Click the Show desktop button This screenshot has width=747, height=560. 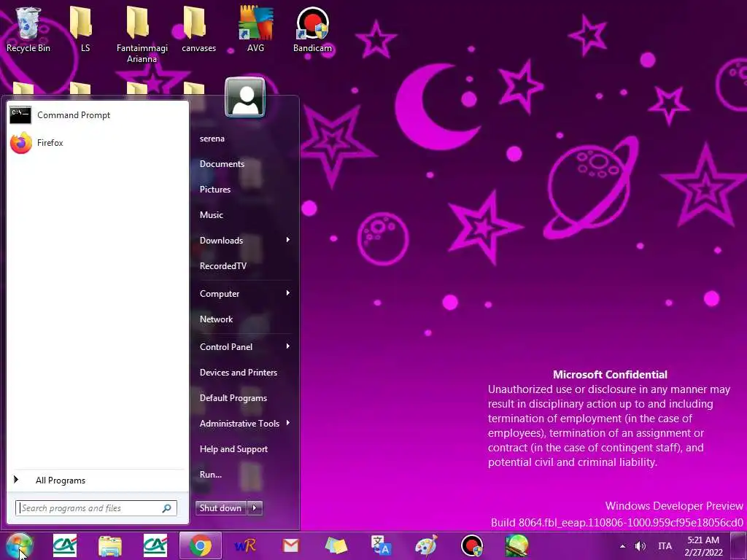tap(739, 546)
